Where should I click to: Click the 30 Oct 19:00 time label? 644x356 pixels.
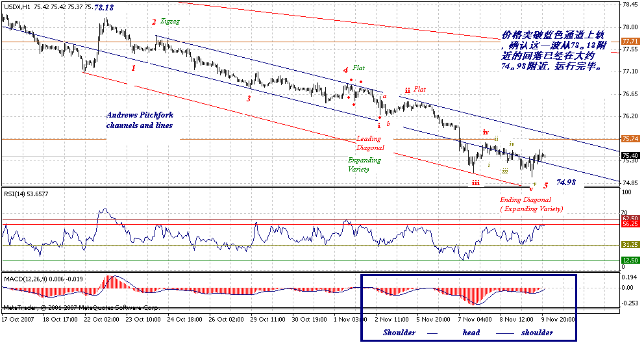click(x=309, y=320)
